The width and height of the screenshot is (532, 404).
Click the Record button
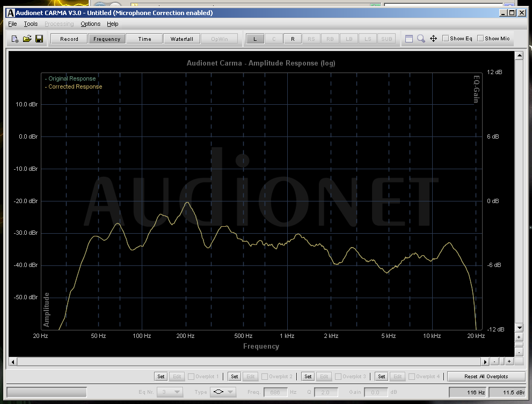pyautogui.click(x=69, y=39)
